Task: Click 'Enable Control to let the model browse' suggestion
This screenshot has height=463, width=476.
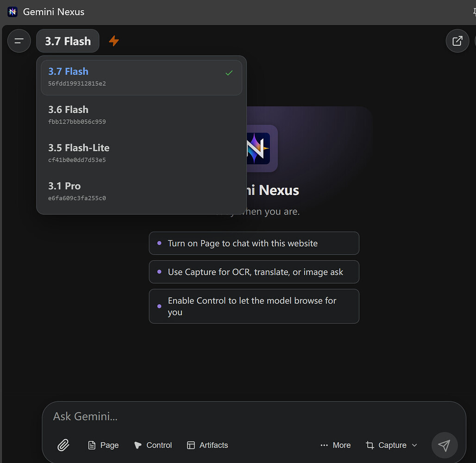Action: click(254, 306)
